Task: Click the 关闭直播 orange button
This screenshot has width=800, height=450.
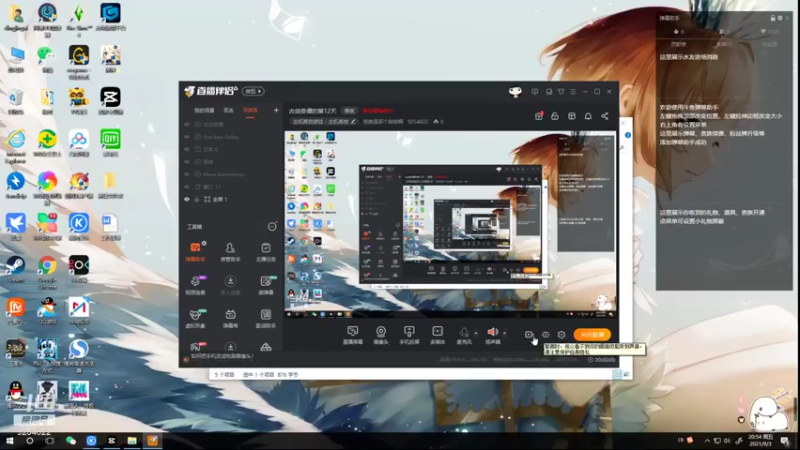Action: 592,335
